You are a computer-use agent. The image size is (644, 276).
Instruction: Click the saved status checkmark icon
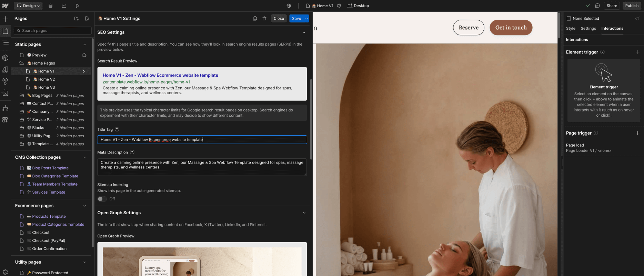(x=588, y=6)
